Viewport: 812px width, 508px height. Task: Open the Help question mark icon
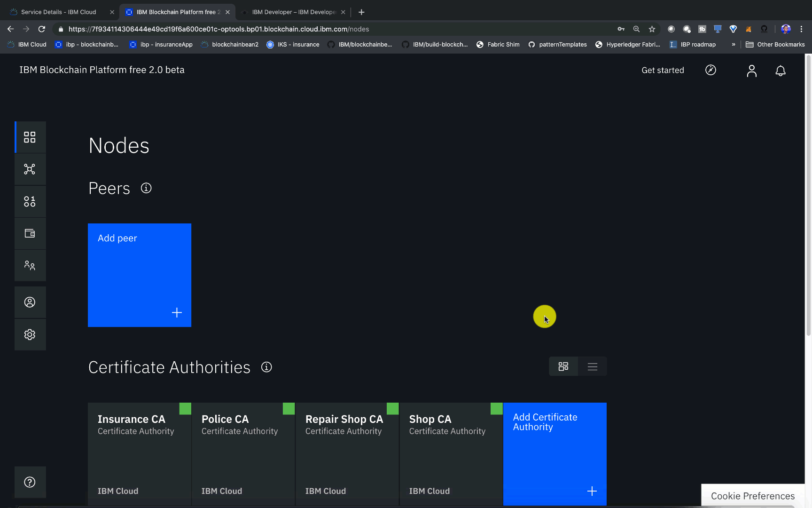30,482
